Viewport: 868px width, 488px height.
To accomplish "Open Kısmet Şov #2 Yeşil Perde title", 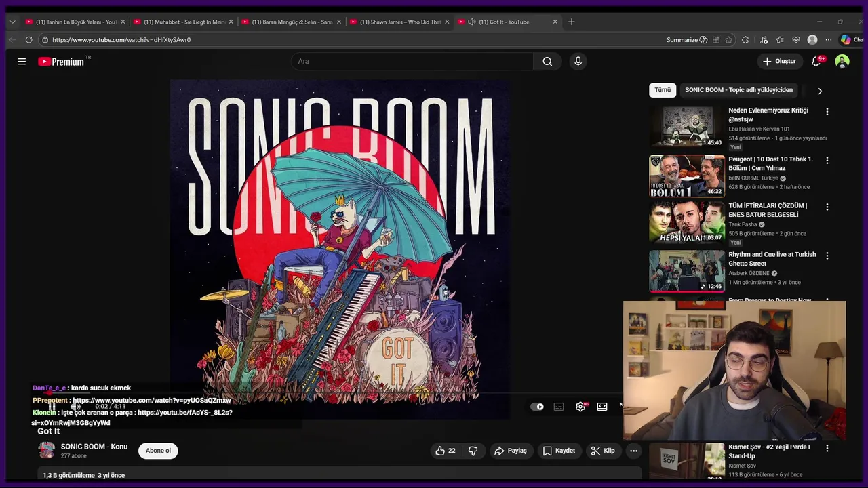I will coord(769,451).
